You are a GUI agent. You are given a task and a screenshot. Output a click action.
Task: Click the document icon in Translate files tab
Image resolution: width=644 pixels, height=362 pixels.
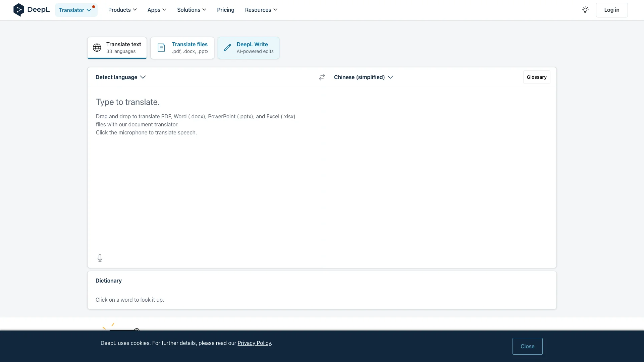pyautogui.click(x=161, y=48)
